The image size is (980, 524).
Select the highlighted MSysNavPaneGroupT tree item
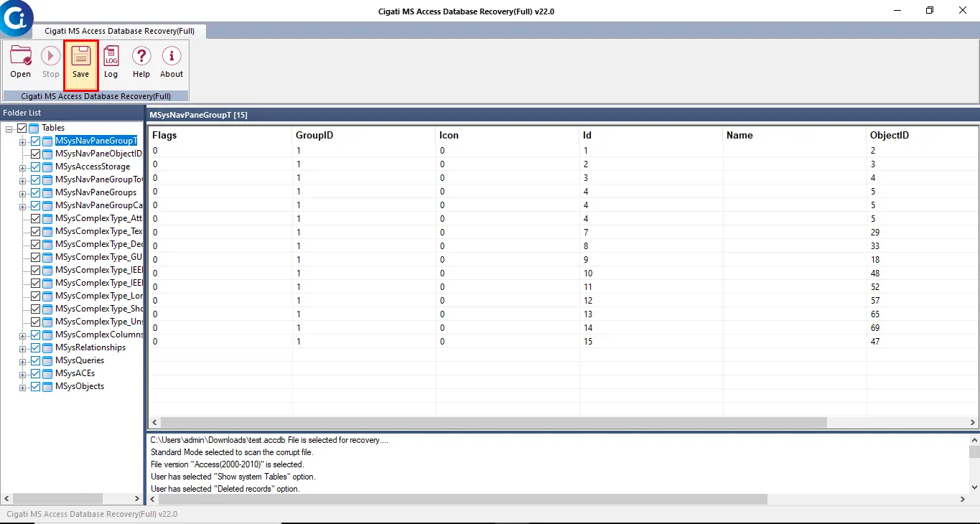95,141
